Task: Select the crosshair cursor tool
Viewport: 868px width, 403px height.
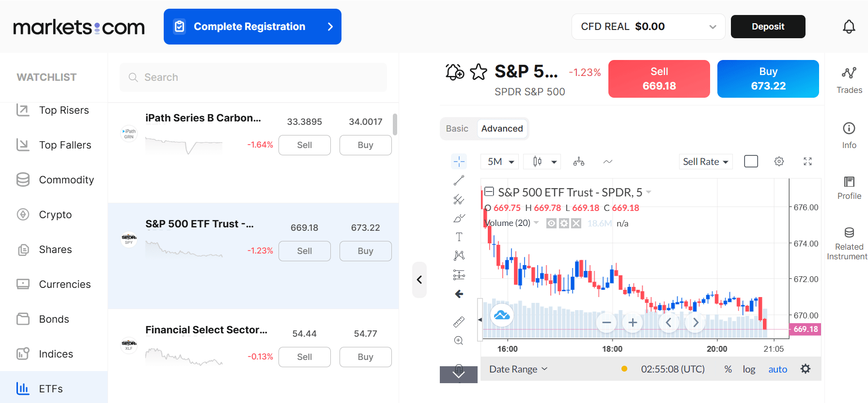Action: tap(459, 161)
